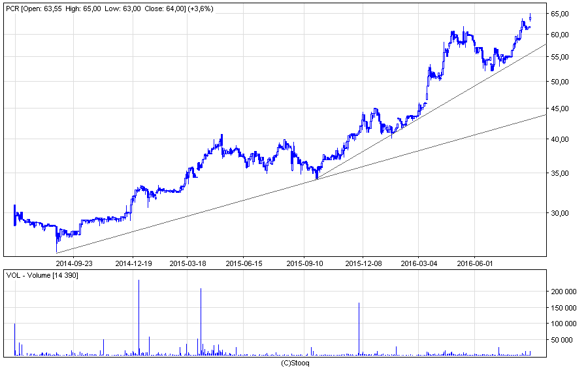Viewport: 588px width, 368px height.
Task: Click the VOL - Volume [14 390] label
Action: [42, 275]
